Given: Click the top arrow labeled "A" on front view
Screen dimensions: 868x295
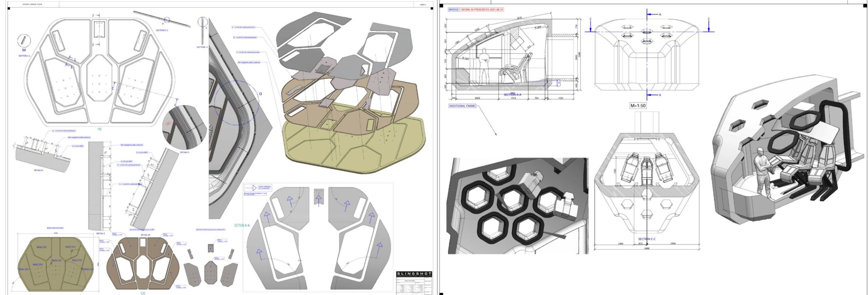Looking at the screenshot, I should (x=654, y=14).
